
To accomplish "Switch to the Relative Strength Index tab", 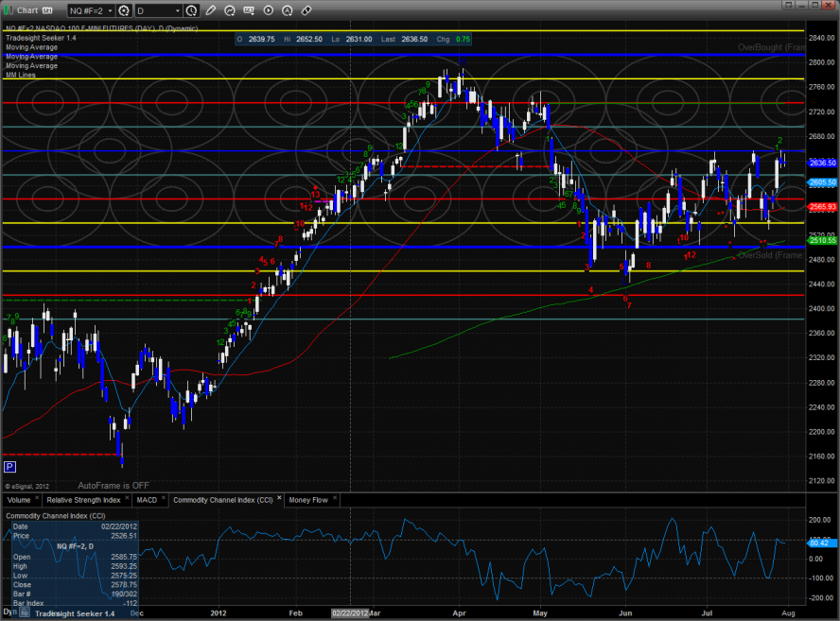I will [x=84, y=499].
